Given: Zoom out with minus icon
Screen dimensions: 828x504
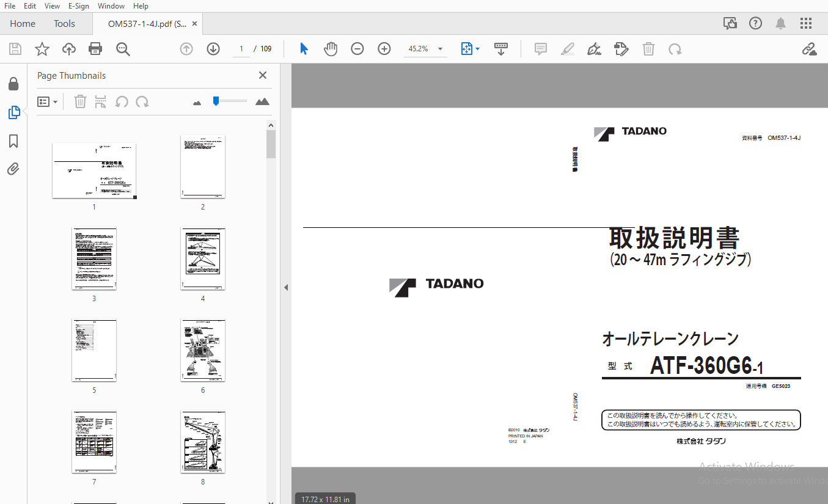Looking at the screenshot, I should coord(357,49).
